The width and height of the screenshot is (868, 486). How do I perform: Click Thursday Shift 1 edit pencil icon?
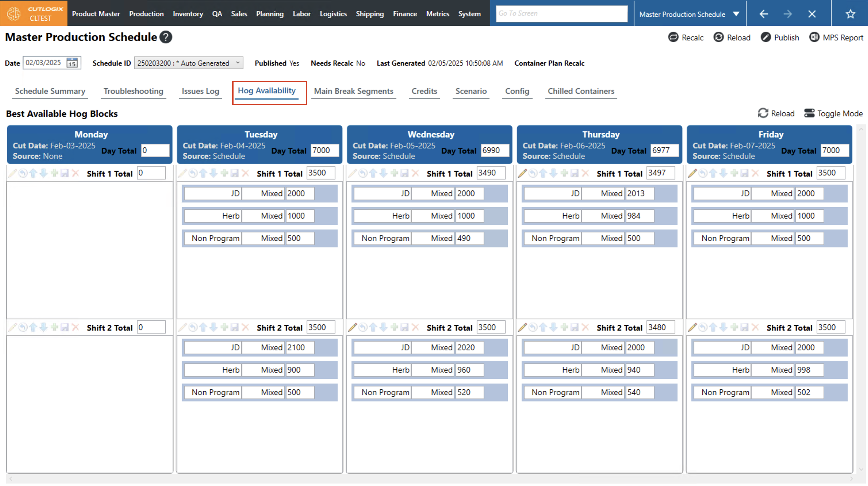tap(522, 173)
